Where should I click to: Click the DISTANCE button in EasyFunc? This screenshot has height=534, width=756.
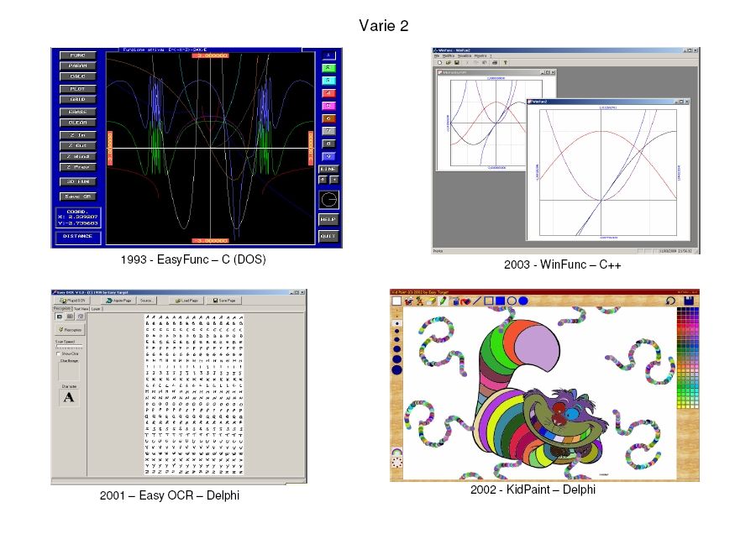click(x=77, y=237)
